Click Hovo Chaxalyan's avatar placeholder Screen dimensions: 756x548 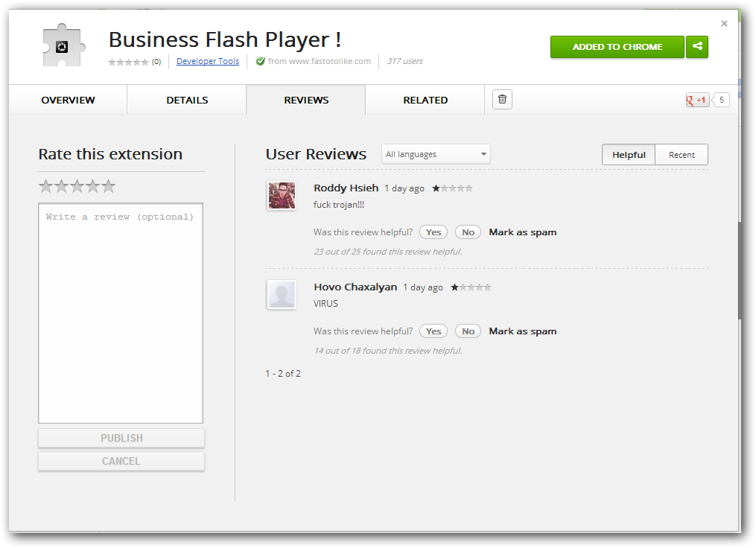coord(282,294)
